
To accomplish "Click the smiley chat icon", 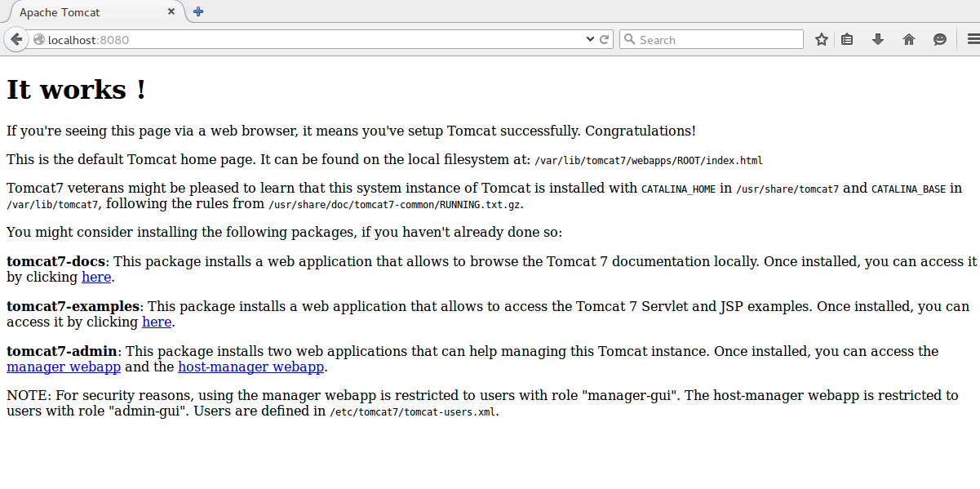I will tap(940, 39).
